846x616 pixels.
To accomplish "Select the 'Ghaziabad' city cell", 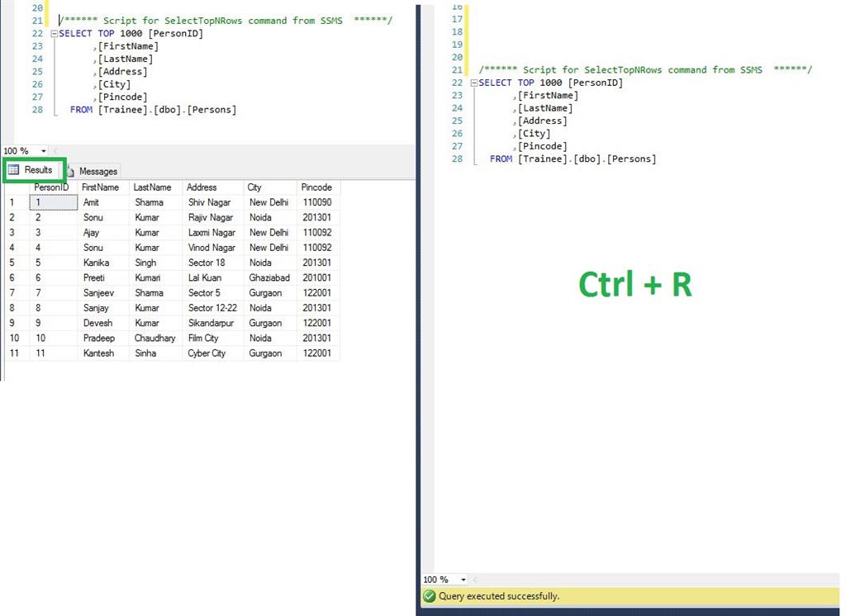I will tap(270, 277).
